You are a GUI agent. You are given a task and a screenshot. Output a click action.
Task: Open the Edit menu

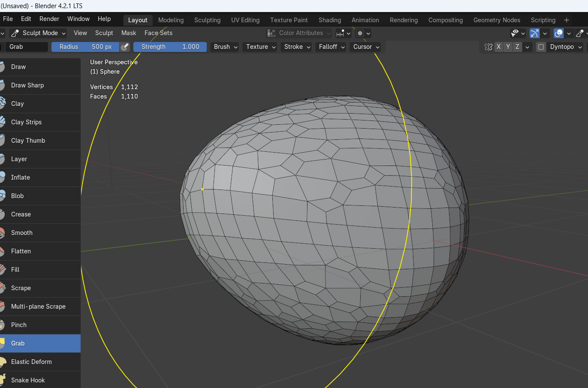(26, 19)
